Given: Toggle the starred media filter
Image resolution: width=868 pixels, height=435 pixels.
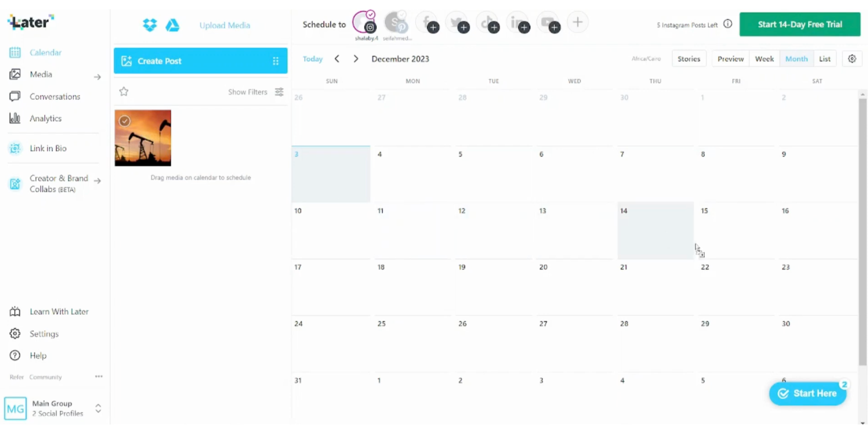Looking at the screenshot, I should pos(124,92).
